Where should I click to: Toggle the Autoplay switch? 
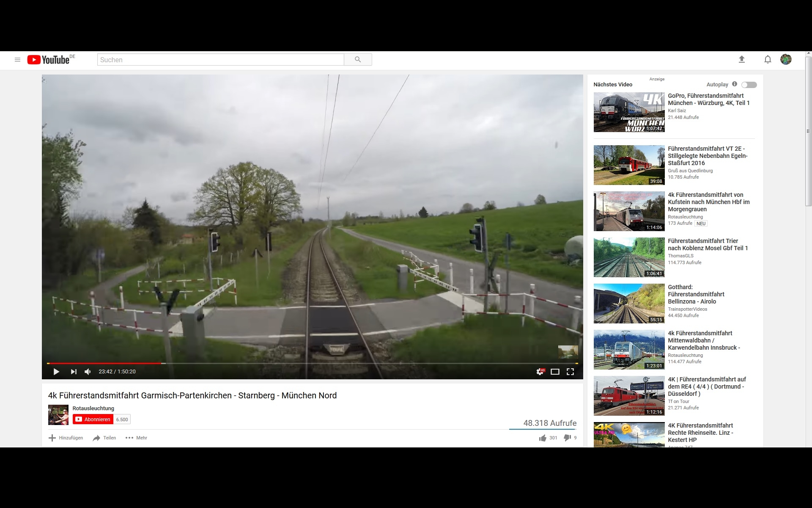[749, 85]
